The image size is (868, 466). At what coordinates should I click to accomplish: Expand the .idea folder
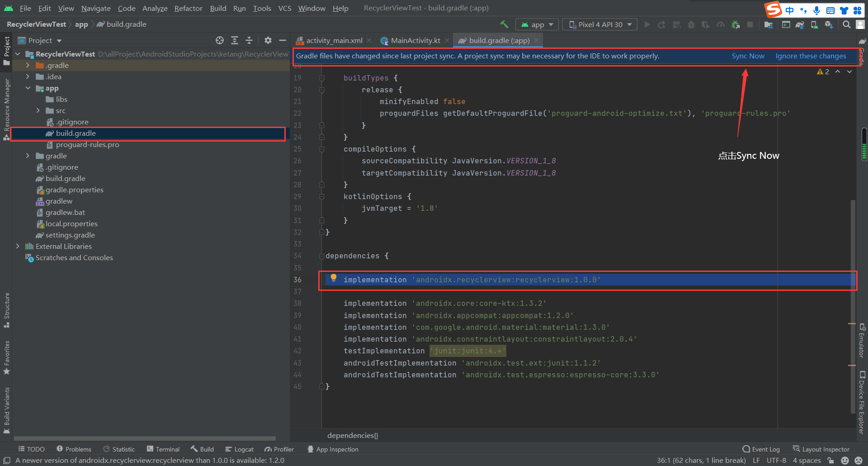pyautogui.click(x=28, y=76)
